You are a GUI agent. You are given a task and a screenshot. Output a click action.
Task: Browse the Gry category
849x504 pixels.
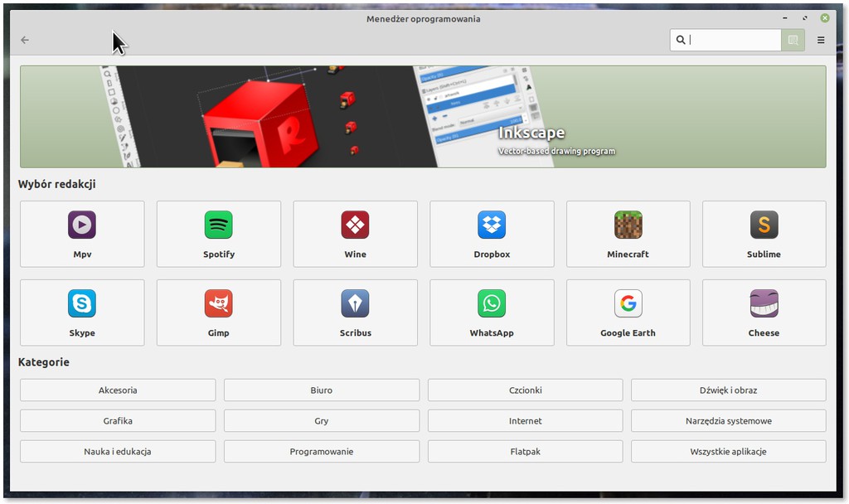point(322,420)
